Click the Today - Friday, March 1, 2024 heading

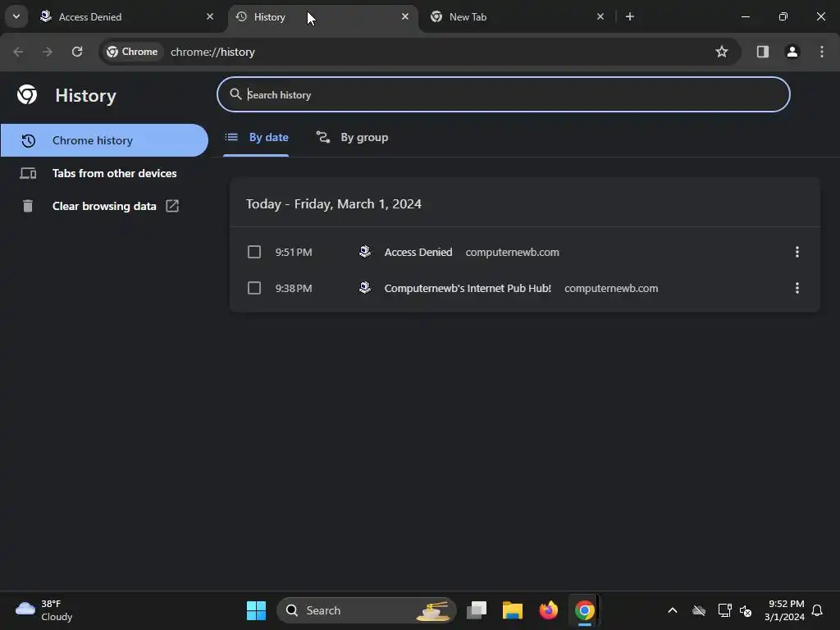tap(334, 204)
